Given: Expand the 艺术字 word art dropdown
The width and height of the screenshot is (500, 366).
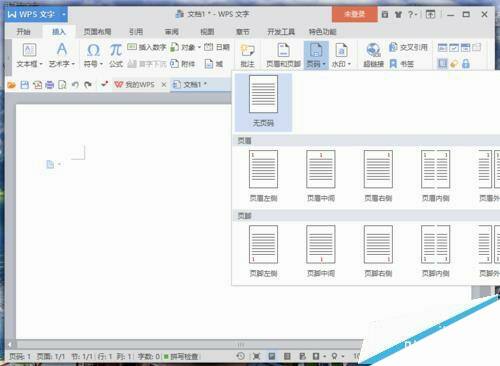Looking at the screenshot, I should pos(73,64).
